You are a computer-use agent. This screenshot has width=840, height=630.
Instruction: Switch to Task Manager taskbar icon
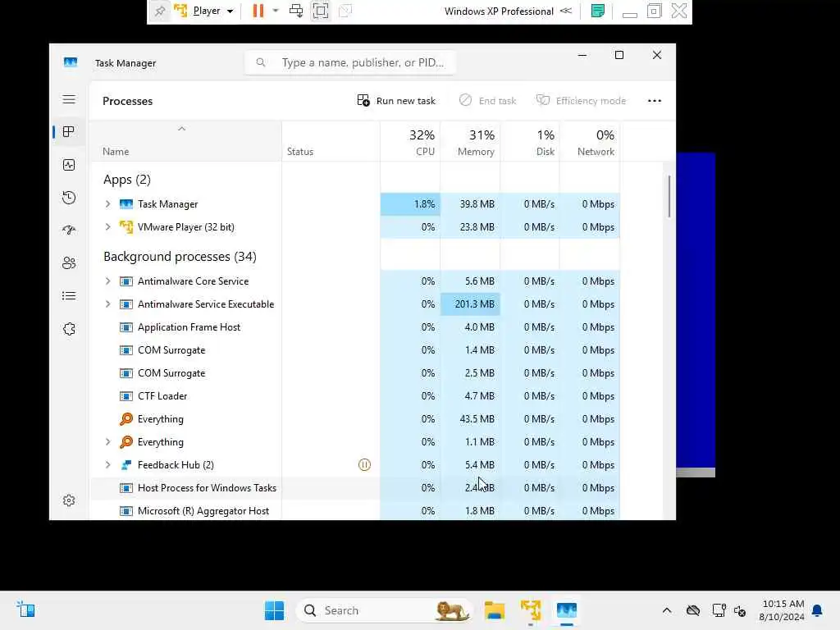tap(566, 610)
